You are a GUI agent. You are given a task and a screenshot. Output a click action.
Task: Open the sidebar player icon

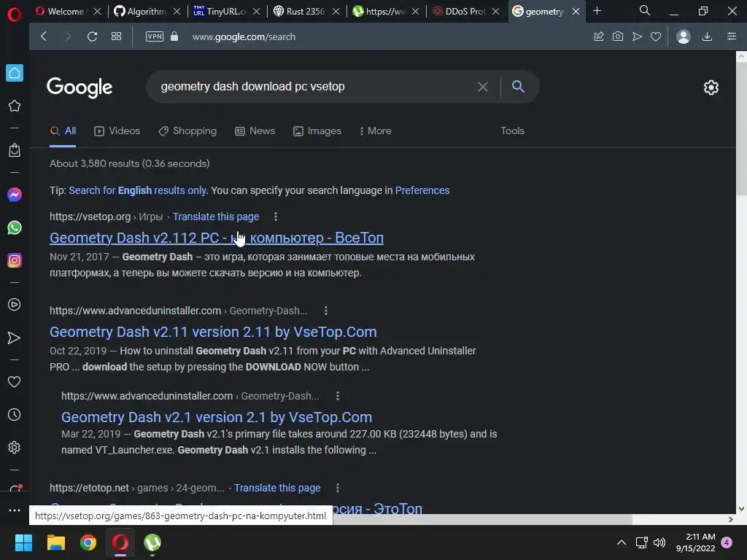click(15, 305)
